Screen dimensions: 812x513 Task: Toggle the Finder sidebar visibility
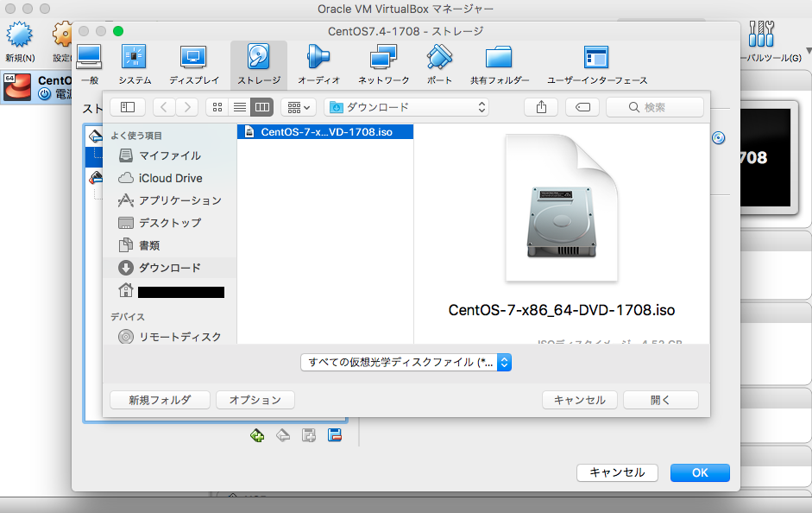point(127,106)
